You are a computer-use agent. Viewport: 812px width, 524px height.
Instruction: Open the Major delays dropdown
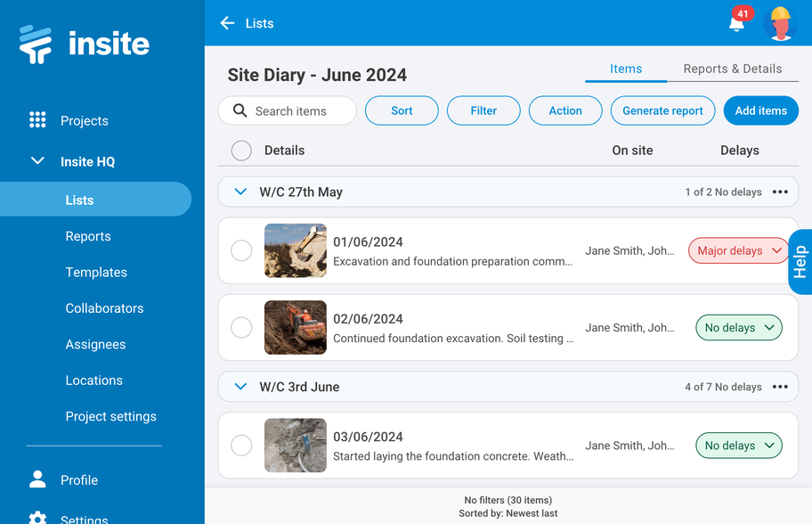click(x=738, y=250)
